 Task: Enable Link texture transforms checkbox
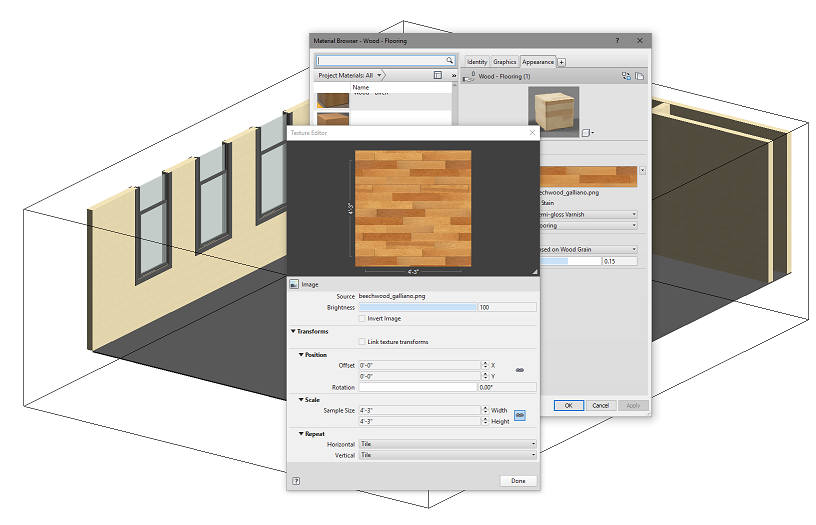(x=362, y=342)
